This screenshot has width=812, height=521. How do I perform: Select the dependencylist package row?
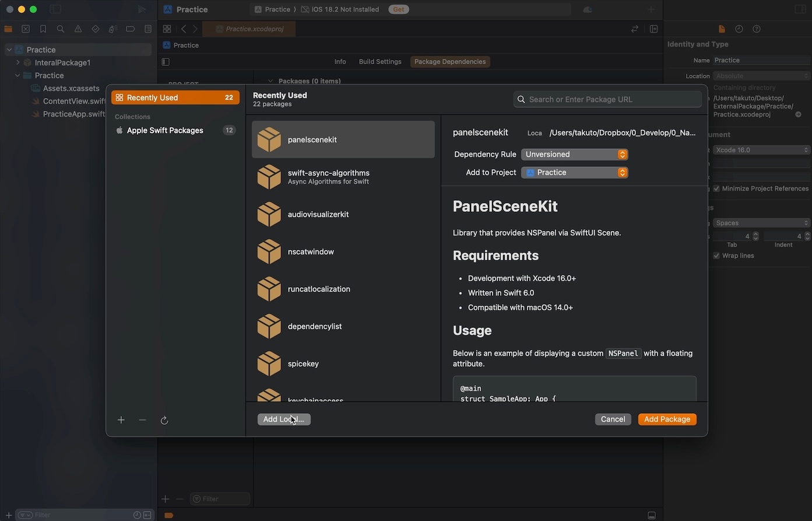point(343,326)
